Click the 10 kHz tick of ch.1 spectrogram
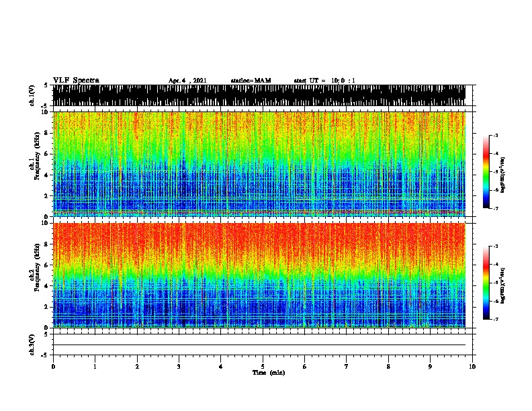Viewport: 532px width, 411px height. [x=46, y=112]
